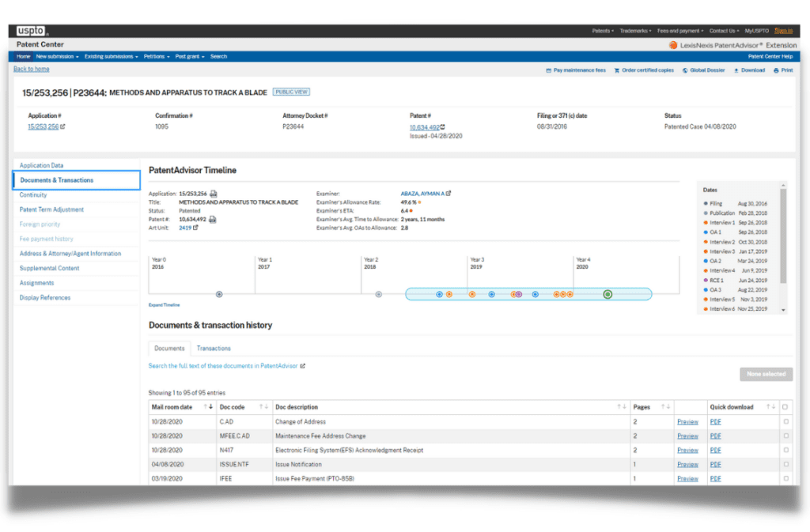The width and height of the screenshot is (810, 532).
Task: Open the New submission dropdown menu
Action: 58,57
